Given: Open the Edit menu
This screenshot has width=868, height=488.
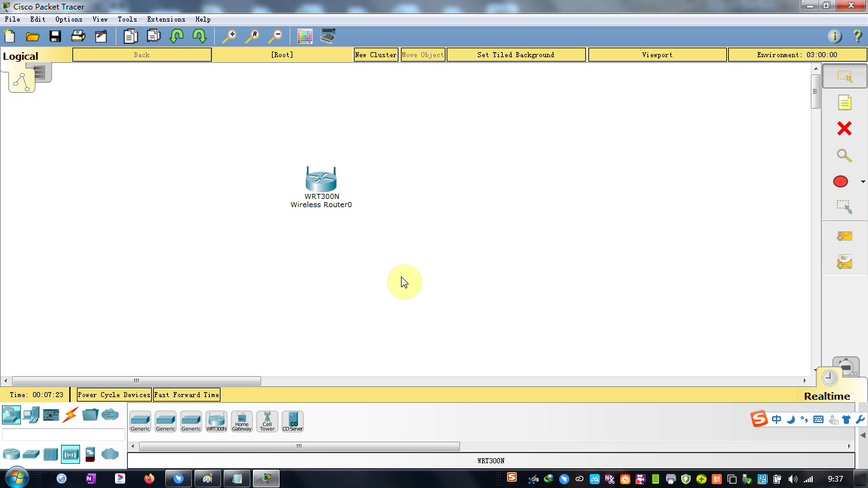Looking at the screenshot, I should (x=37, y=19).
